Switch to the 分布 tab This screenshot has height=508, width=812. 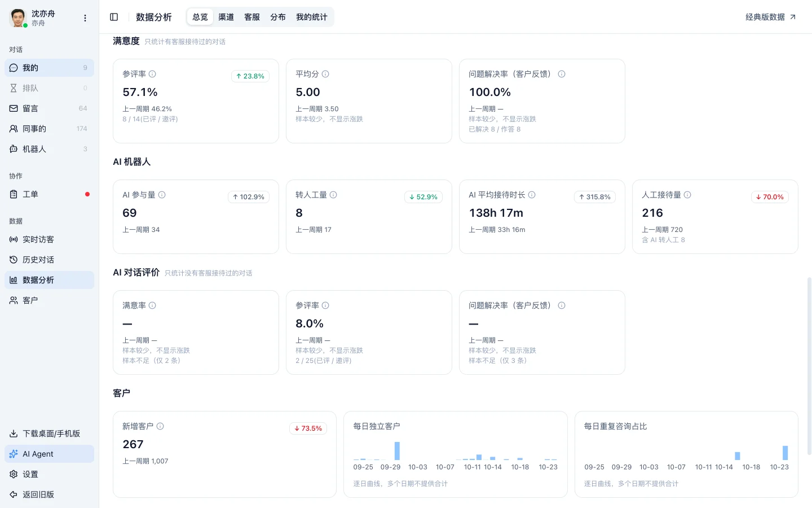tap(278, 17)
